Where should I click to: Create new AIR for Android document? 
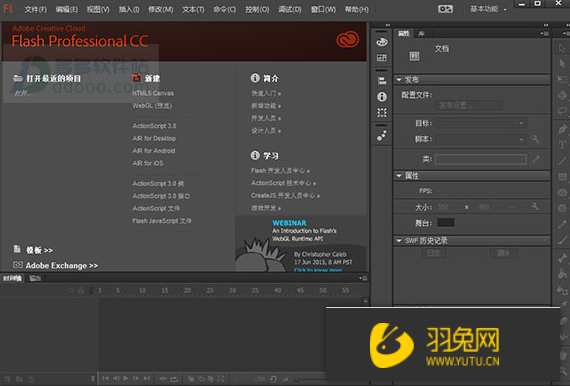click(x=154, y=151)
